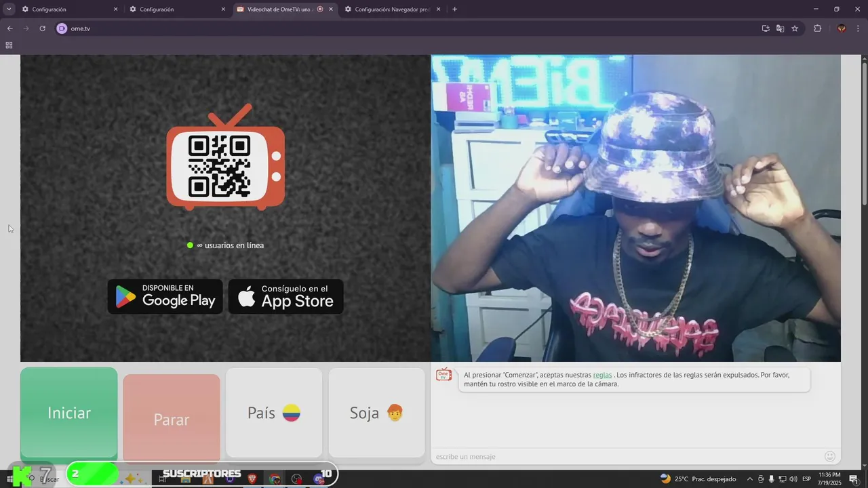This screenshot has width=868, height=488.
Task: Open the browser profile avatar
Action: [842, 28]
